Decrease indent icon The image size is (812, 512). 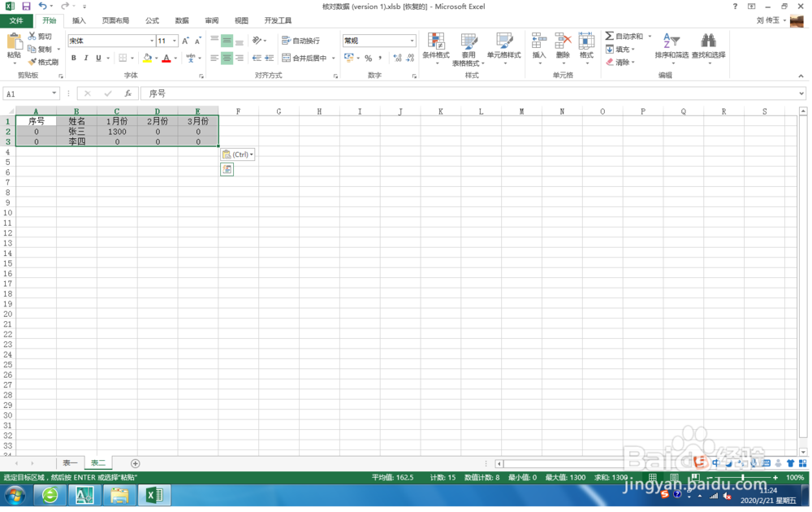[257, 58]
